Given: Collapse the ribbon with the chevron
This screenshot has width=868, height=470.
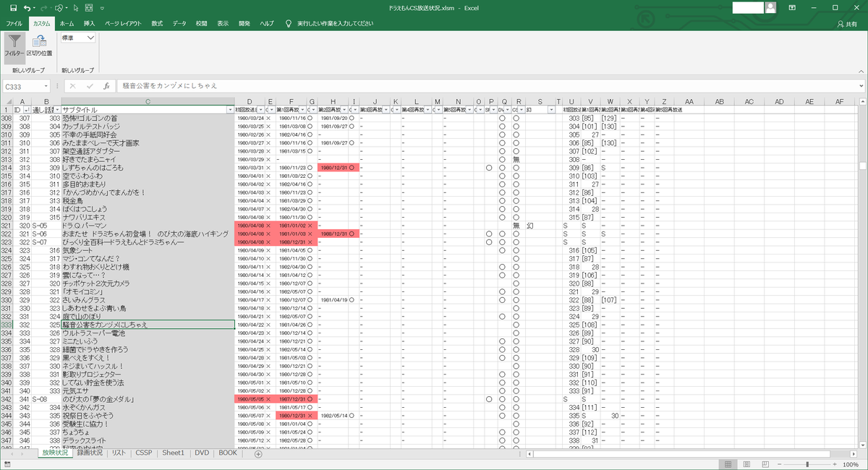Looking at the screenshot, I should (860, 71).
